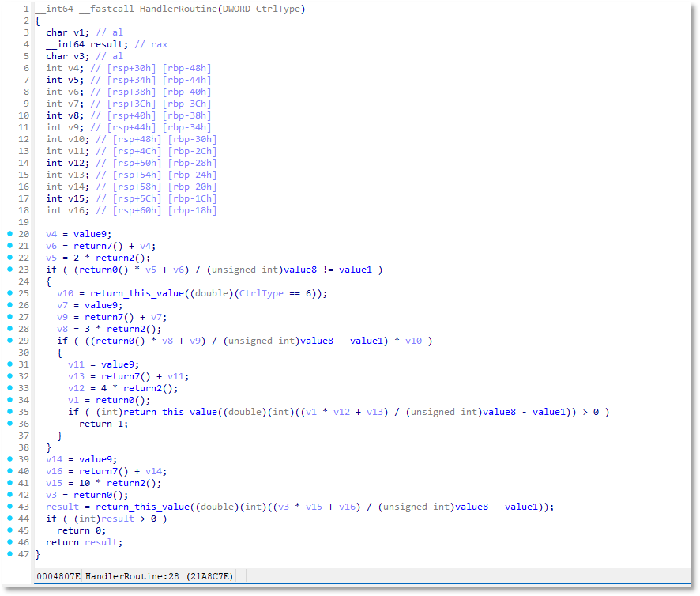The width and height of the screenshot is (700, 596).
Task: Toggle breakpoint dot beside line 25
Action: coord(9,293)
